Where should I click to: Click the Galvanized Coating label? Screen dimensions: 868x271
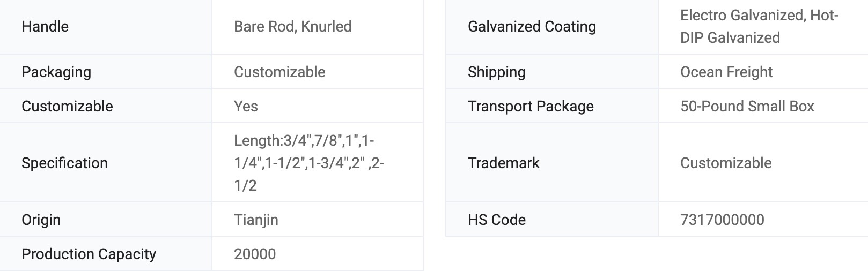pos(532,26)
